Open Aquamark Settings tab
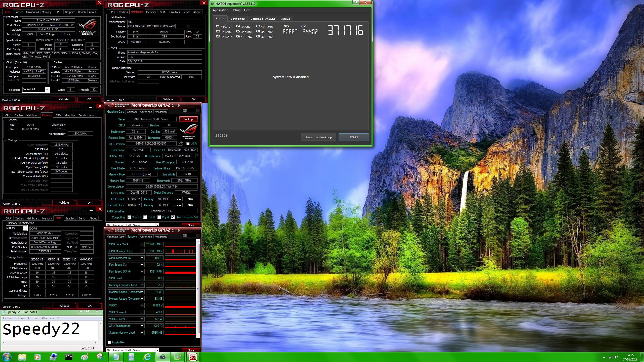Screen dimensions: 644x362 (237, 19)
